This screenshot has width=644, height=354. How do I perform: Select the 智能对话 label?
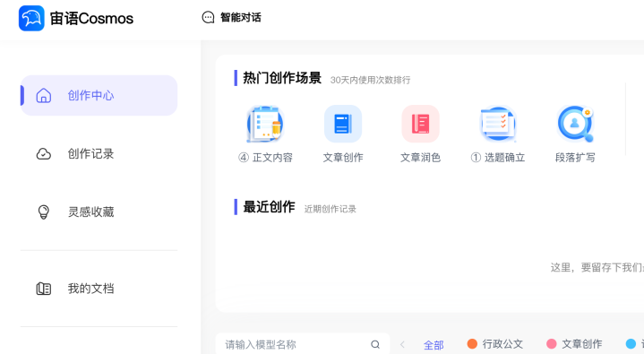241,17
